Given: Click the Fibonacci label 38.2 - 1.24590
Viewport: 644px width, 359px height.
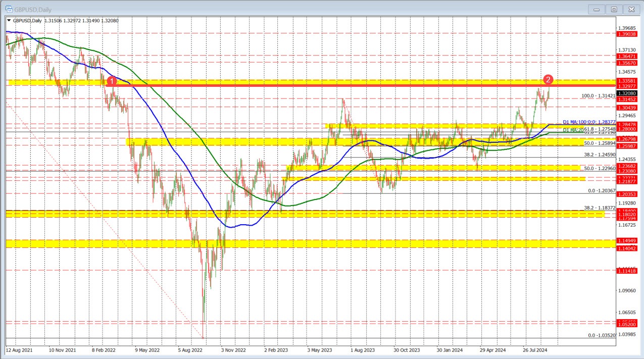Looking at the screenshot, I should click(x=601, y=155).
